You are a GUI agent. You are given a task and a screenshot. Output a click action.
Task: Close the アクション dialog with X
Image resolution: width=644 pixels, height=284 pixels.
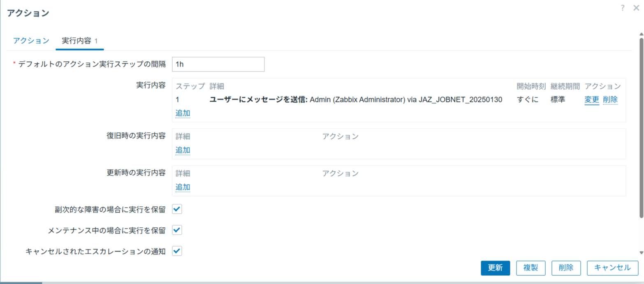click(636, 8)
